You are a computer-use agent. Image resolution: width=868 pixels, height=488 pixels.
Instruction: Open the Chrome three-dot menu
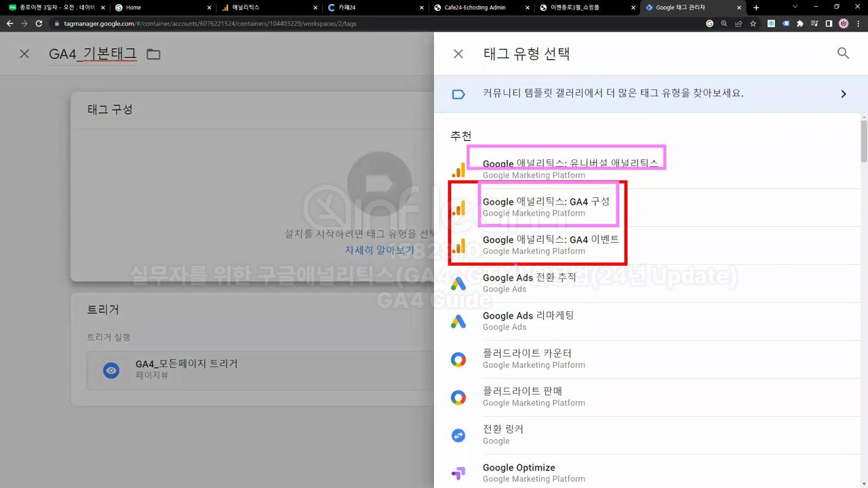[859, 23]
